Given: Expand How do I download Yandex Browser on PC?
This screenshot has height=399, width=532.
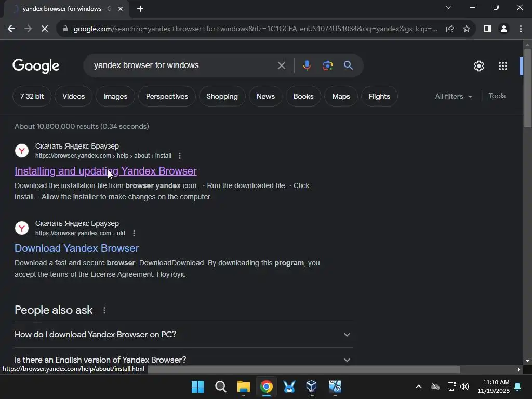Looking at the screenshot, I should [183, 335].
